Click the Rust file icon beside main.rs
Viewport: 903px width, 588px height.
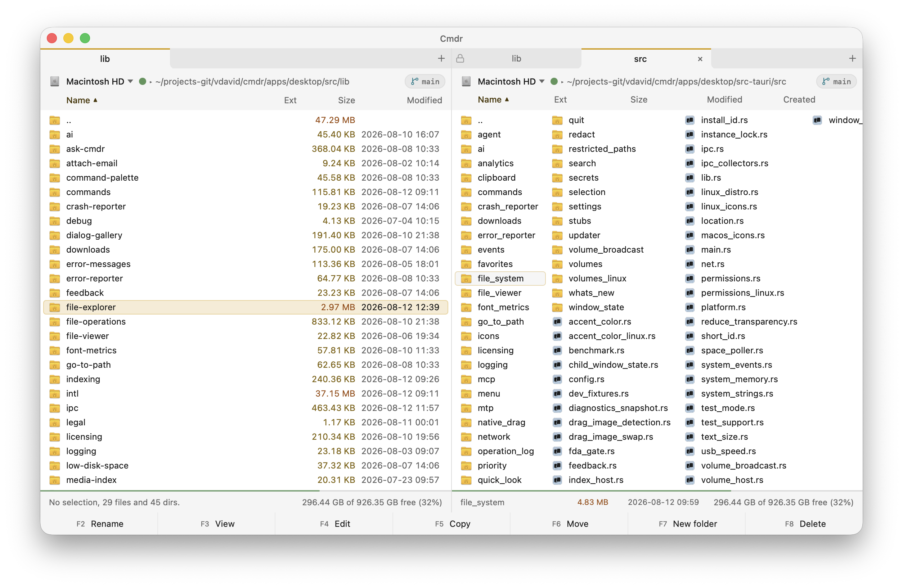point(689,249)
